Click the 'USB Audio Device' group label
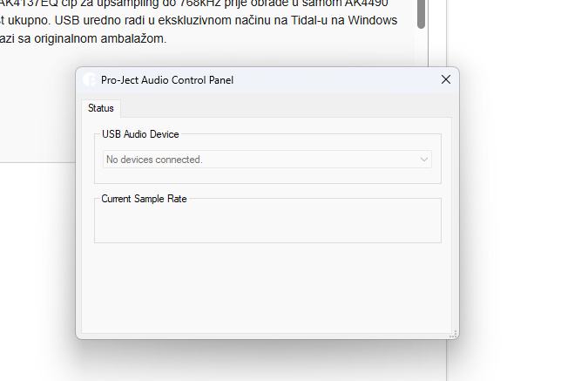This screenshot has height=381, width=588. pyautogui.click(x=140, y=134)
